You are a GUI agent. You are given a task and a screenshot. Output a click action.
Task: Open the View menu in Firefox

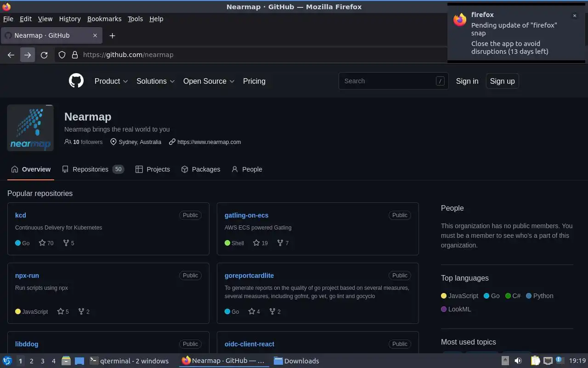(45, 19)
